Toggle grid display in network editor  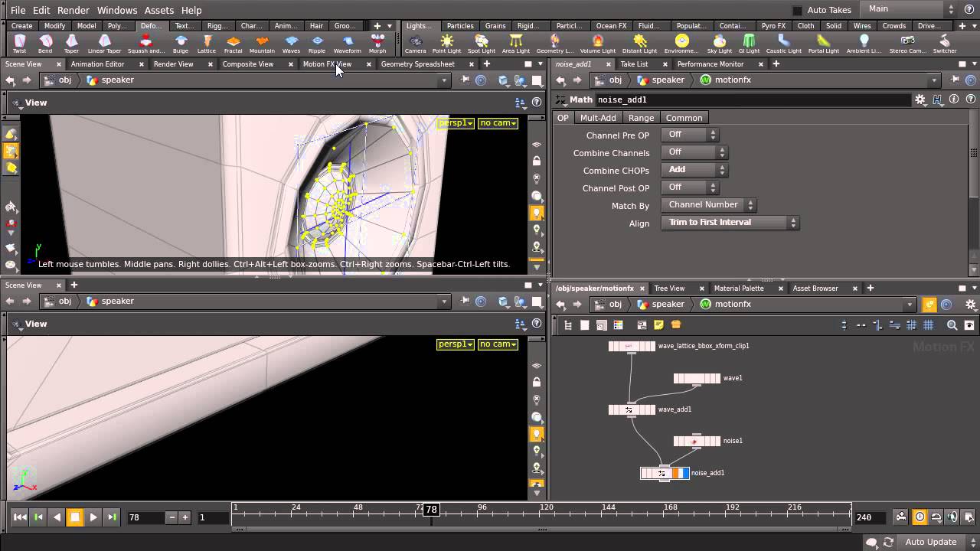pos(928,325)
